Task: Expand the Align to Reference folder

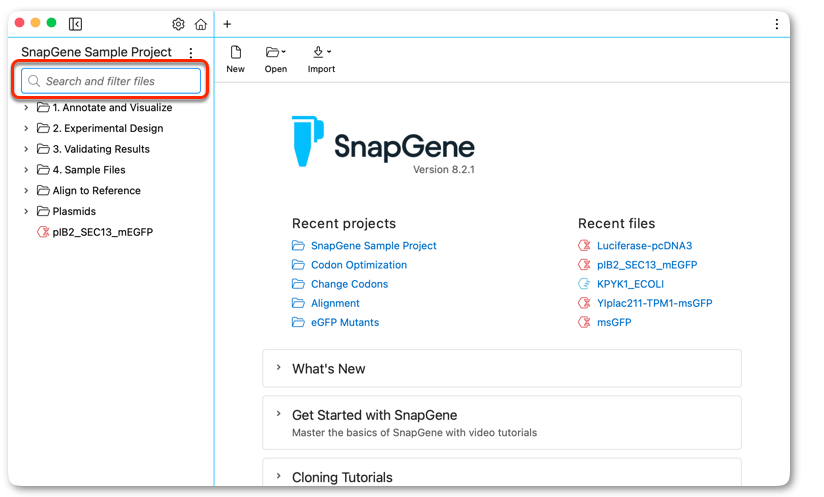Action: point(26,191)
